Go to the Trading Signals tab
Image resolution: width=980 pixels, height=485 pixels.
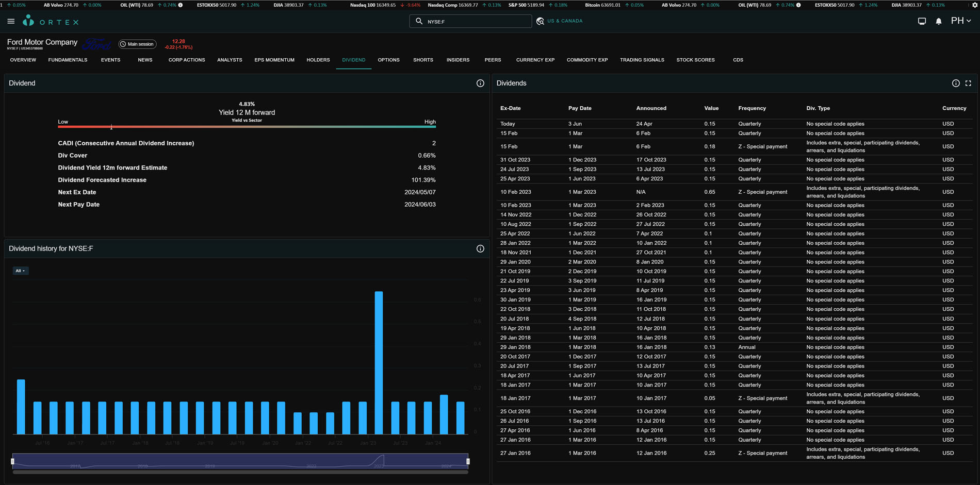tap(642, 60)
